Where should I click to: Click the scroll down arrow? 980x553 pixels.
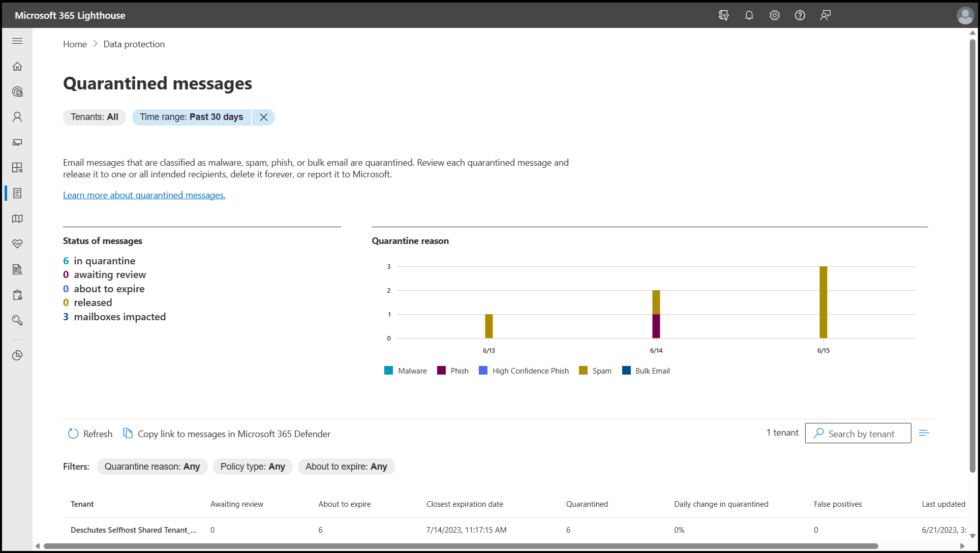(972, 536)
